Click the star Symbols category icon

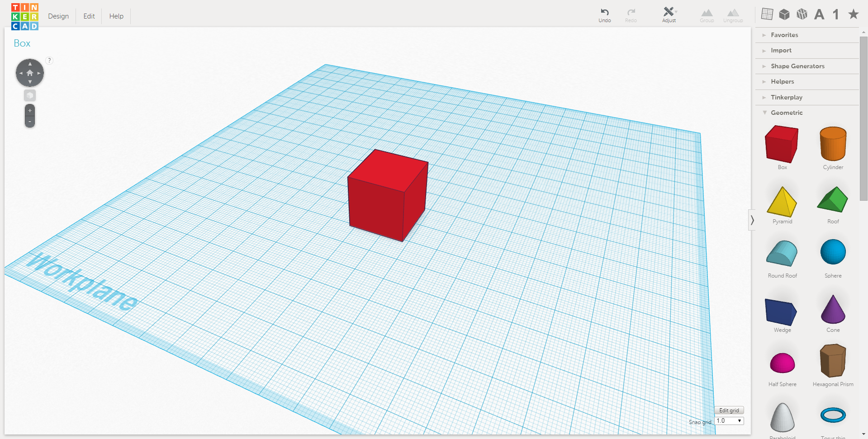(853, 14)
